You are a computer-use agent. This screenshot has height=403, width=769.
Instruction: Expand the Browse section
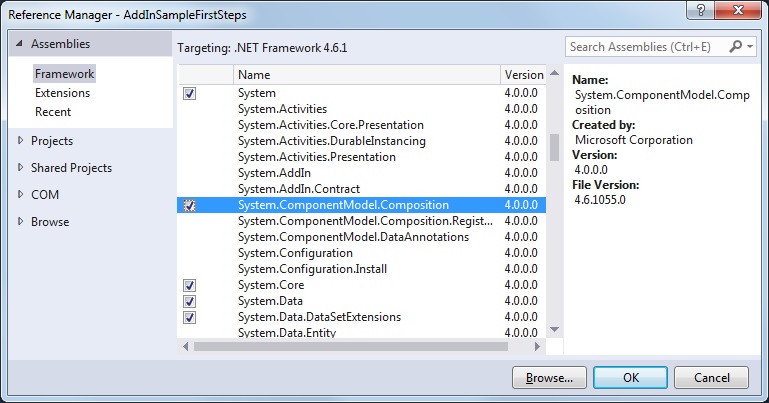[x=20, y=222]
